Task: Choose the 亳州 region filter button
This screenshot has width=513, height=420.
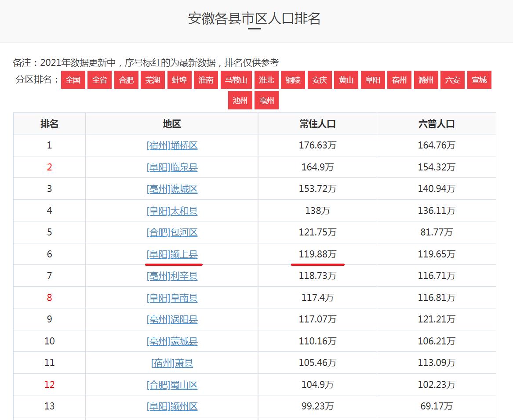Action: (x=266, y=101)
